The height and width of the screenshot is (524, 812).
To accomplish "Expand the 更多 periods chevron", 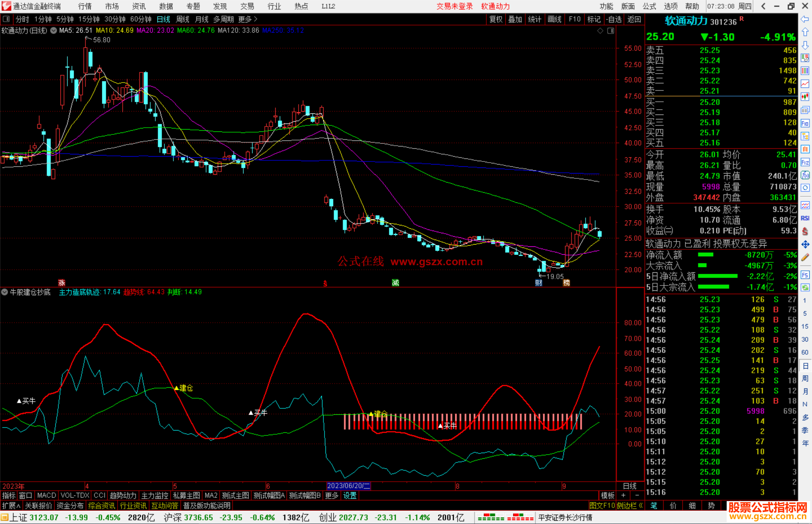I will pos(255,19).
